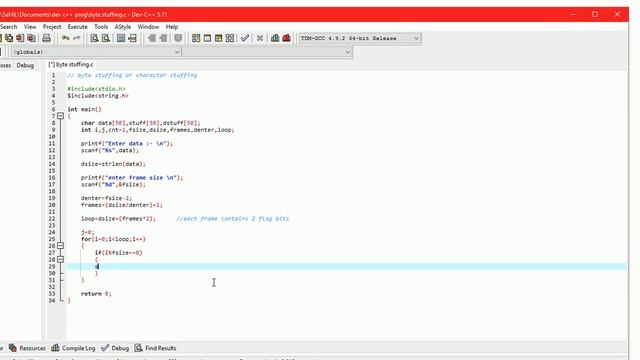Click the "each frame contains 2 flag bits" comment
Screen dimensions: 640x360
233,218
